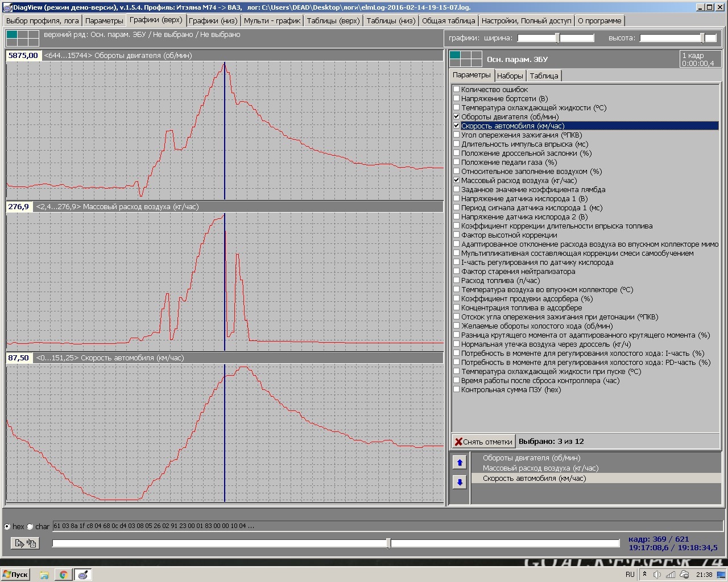Viewport: 728px width, 582px height.
Task: Click the network signal tray icon
Action: click(x=671, y=575)
